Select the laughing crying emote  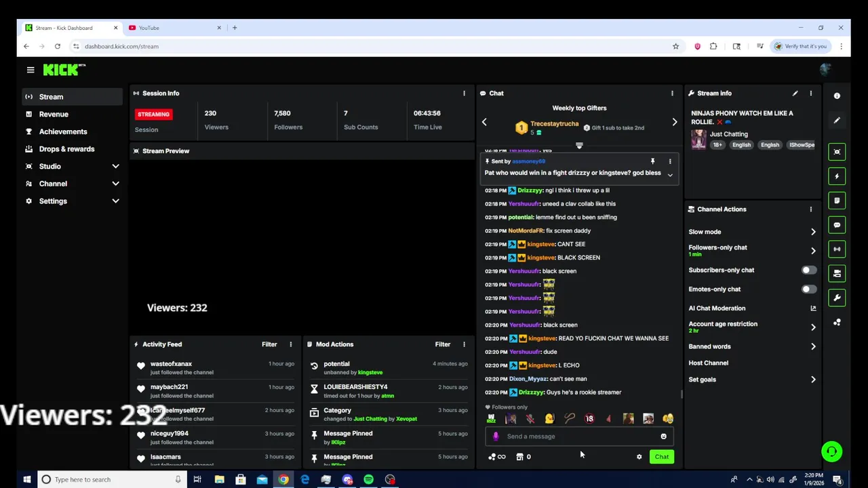pos(668,419)
